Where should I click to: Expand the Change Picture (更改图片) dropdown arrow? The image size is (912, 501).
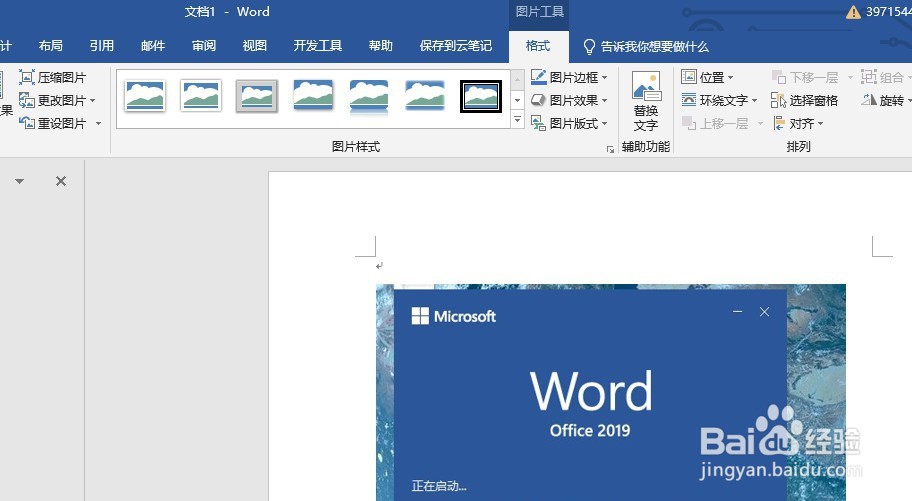(93, 101)
